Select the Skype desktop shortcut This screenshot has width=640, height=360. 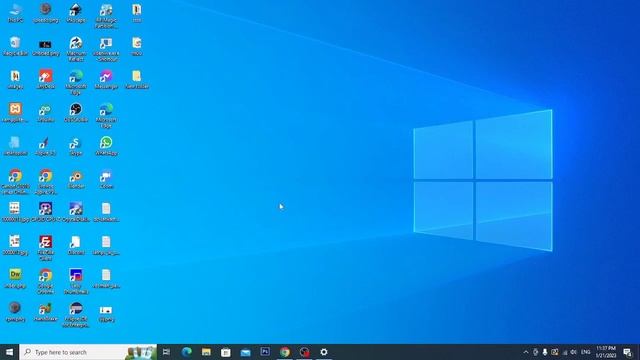coord(76,146)
